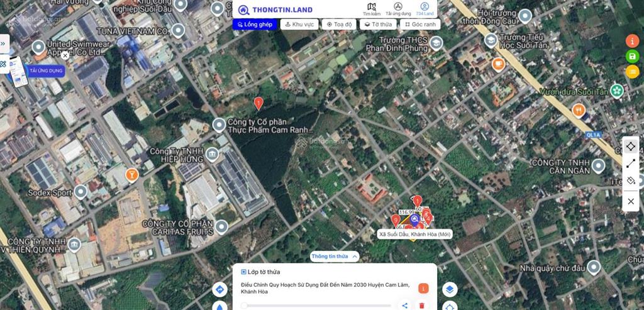
Task: Expand the left sidebar double-arrow
Action: (3, 43)
